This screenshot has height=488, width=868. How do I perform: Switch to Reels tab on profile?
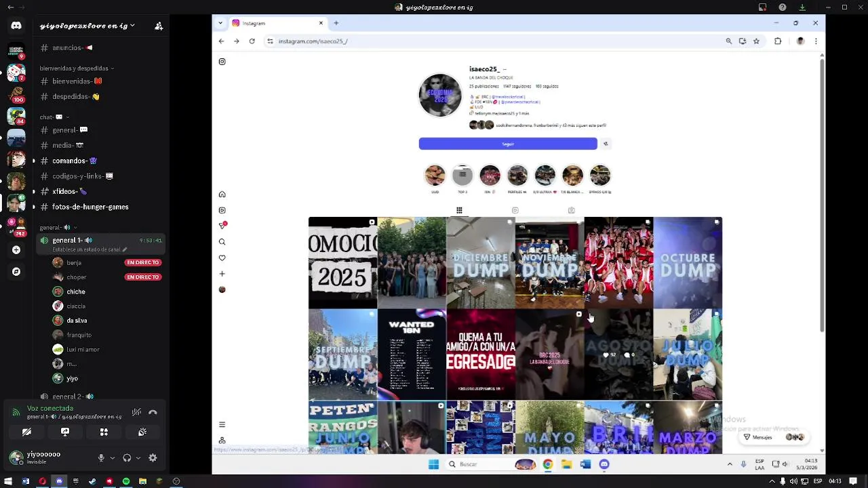pyautogui.click(x=515, y=210)
